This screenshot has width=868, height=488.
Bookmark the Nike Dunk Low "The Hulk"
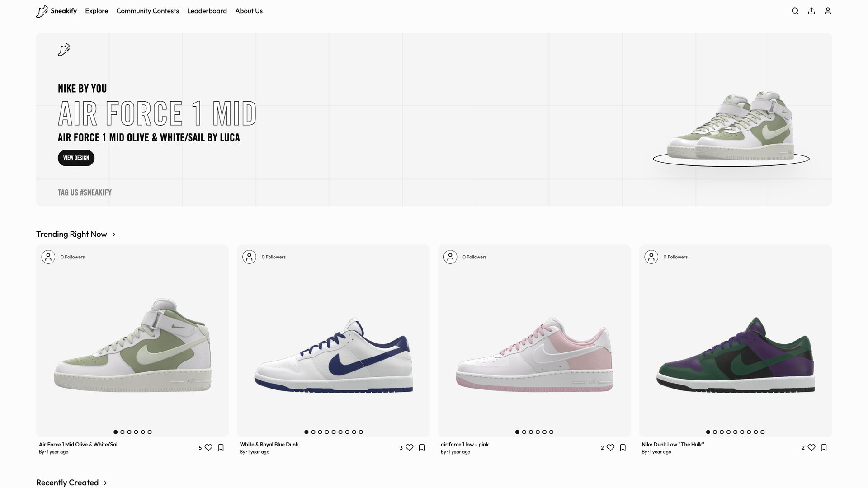(x=824, y=447)
